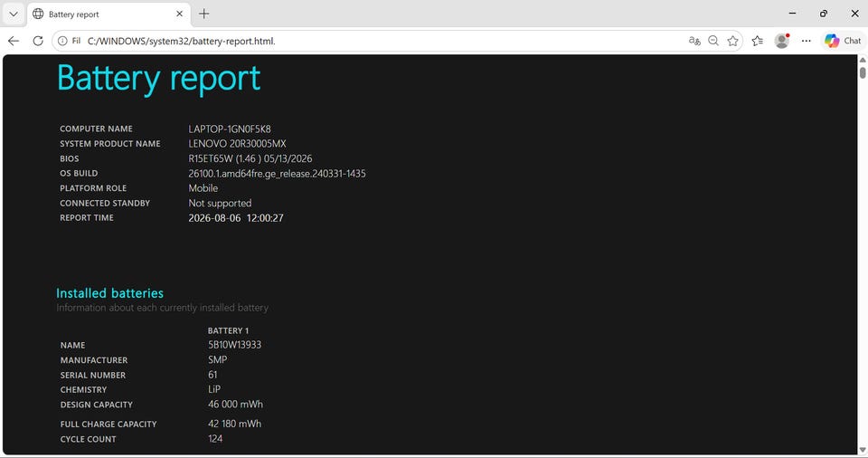Image resolution: width=868 pixels, height=458 pixels.
Task: Click the SYSTEM PRODUCT NAME label
Action: pos(110,144)
